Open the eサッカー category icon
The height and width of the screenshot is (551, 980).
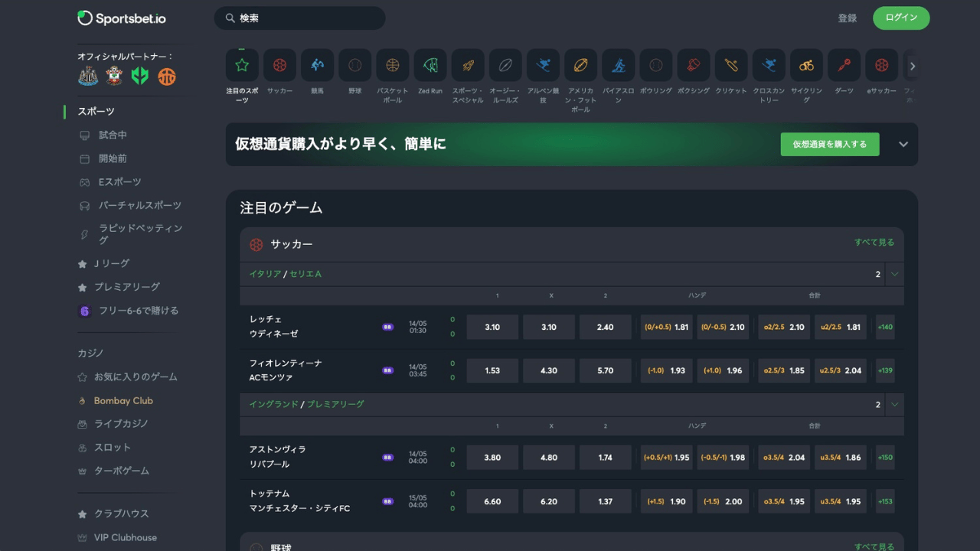[881, 65]
